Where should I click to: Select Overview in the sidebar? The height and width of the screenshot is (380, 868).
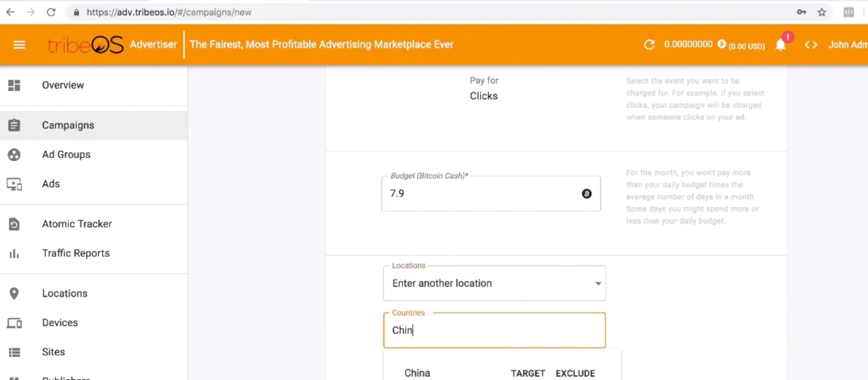point(14,85)
